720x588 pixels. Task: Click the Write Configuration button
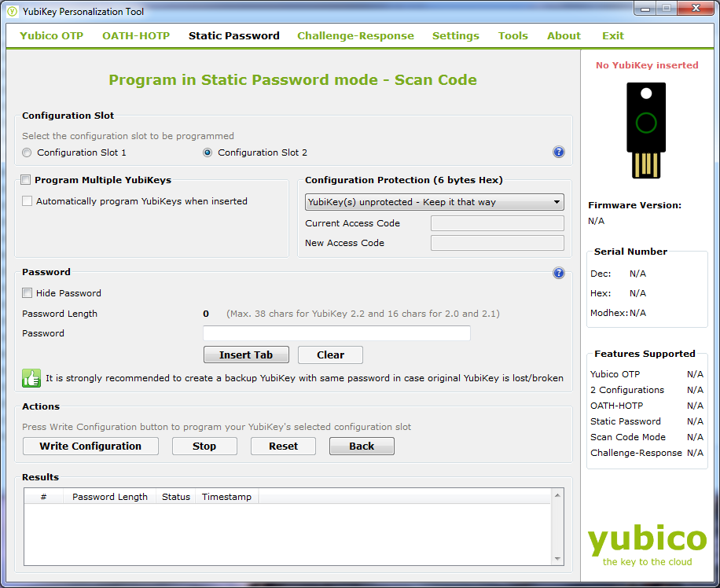point(90,446)
